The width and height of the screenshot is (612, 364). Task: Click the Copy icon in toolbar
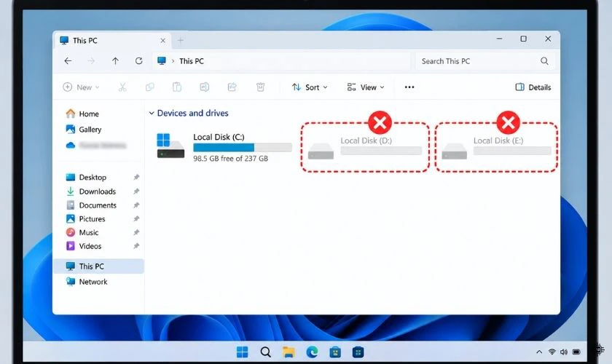click(150, 87)
